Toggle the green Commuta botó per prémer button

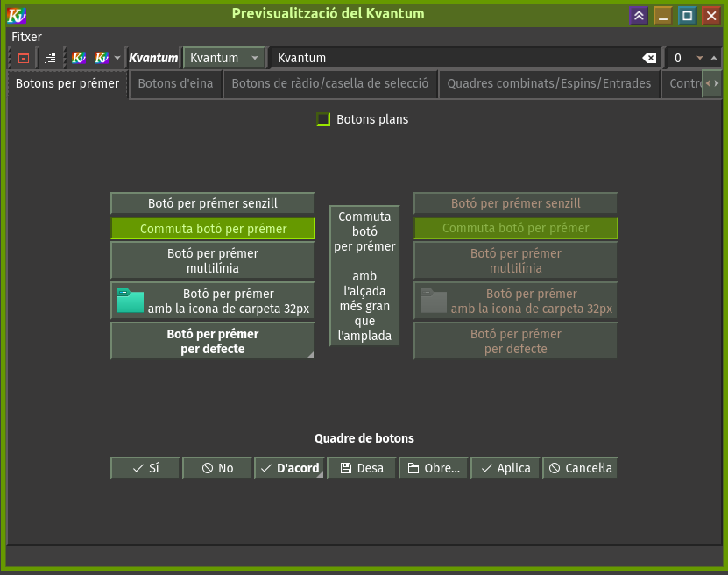pyautogui.click(x=213, y=229)
